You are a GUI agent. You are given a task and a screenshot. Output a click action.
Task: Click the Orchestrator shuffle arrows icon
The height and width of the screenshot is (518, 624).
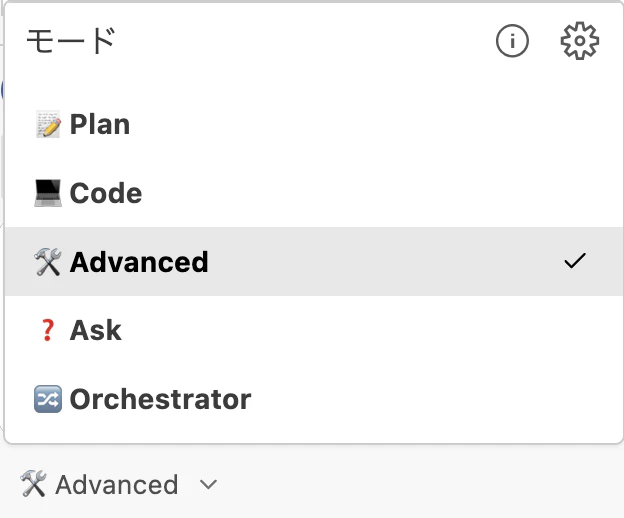coord(48,399)
